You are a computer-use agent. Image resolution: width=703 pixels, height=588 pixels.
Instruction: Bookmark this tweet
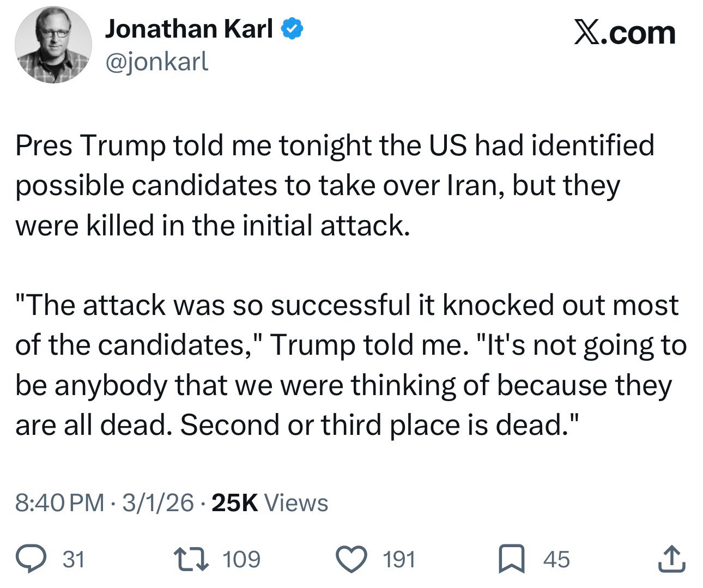pos(511,560)
